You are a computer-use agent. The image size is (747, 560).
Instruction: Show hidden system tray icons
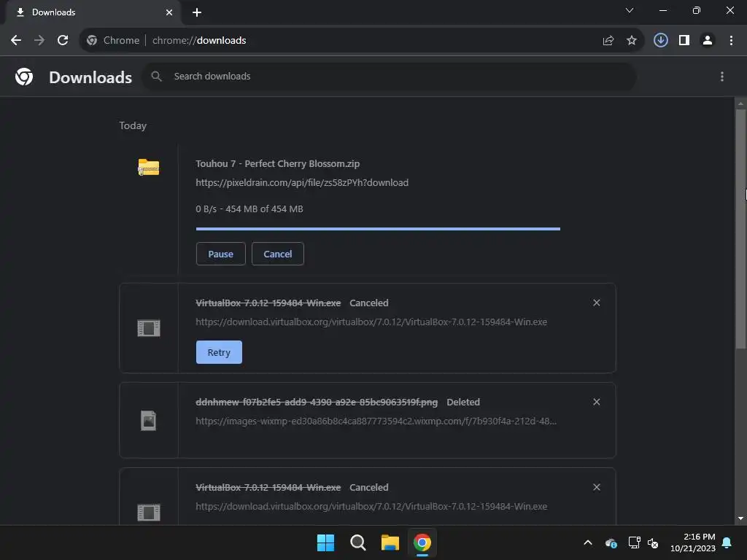coord(588,542)
